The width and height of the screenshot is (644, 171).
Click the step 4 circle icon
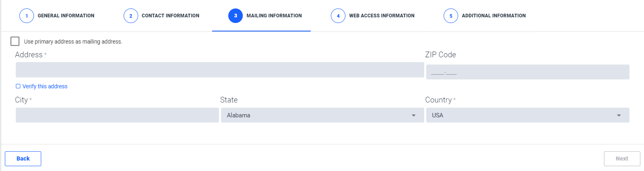[x=338, y=16]
